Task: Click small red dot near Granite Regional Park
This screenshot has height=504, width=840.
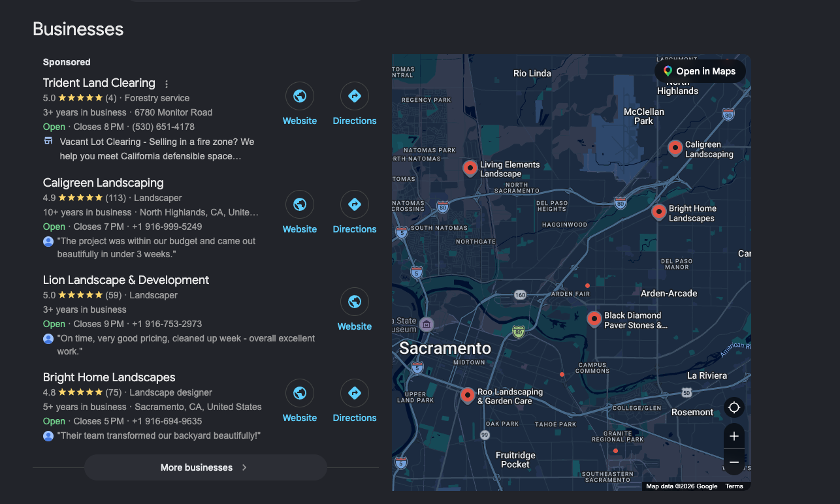Action: [x=615, y=450]
